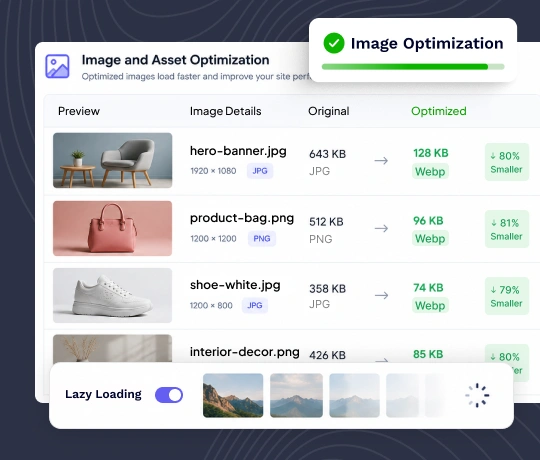The height and width of the screenshot is (460, 540).
Task: Click the Image Optimization title text
Action: tap(427, 44)
